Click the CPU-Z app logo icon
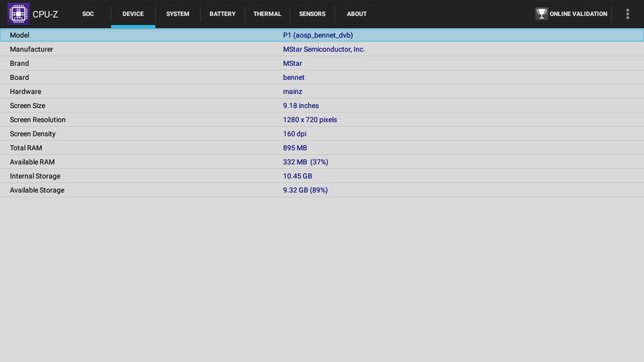 18,14
